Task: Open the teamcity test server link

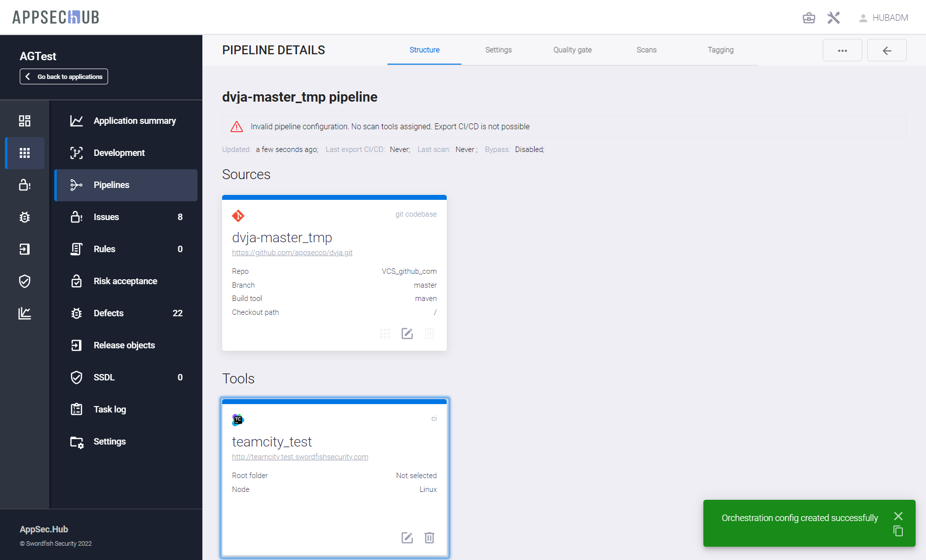Action: tap(300, 457)
